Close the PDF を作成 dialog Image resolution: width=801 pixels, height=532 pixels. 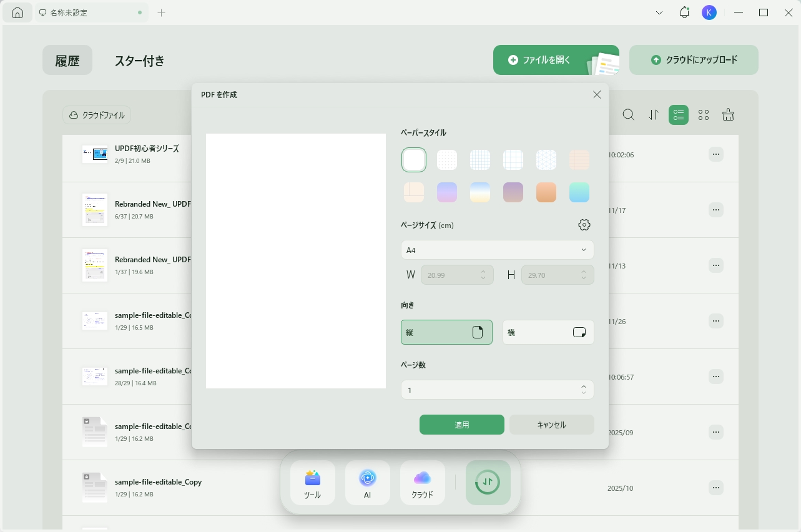597,95
